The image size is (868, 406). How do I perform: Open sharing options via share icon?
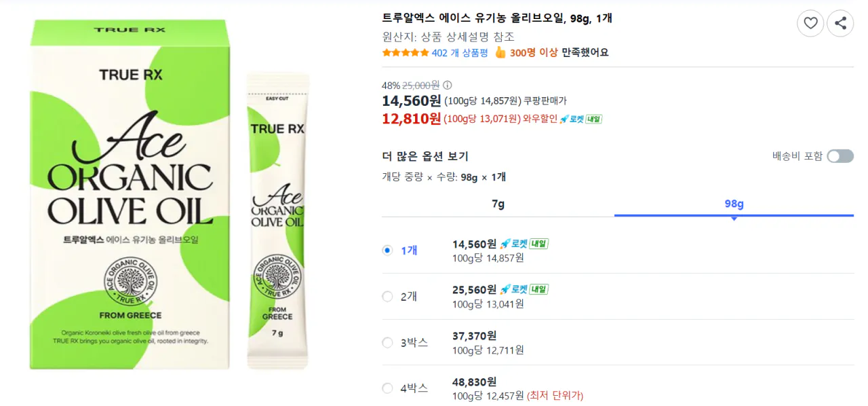[x=840, y=23]
